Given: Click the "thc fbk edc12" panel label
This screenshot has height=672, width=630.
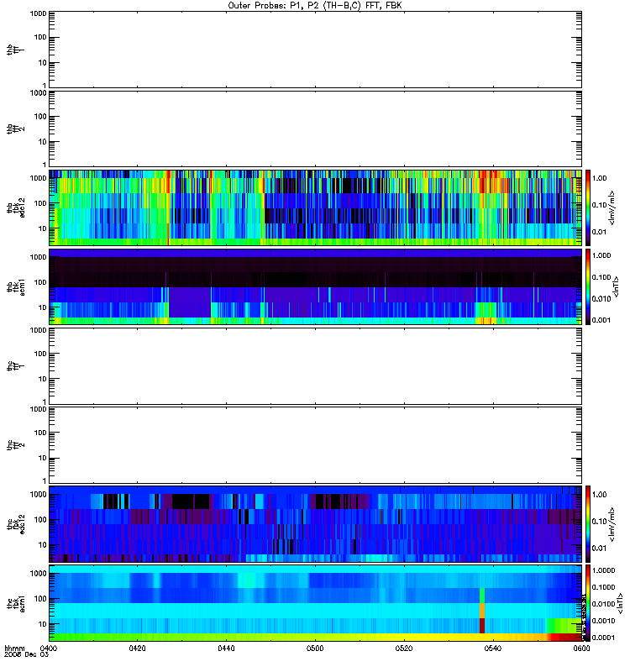Looking at the screenshot, I should click(x=15, y=523).
